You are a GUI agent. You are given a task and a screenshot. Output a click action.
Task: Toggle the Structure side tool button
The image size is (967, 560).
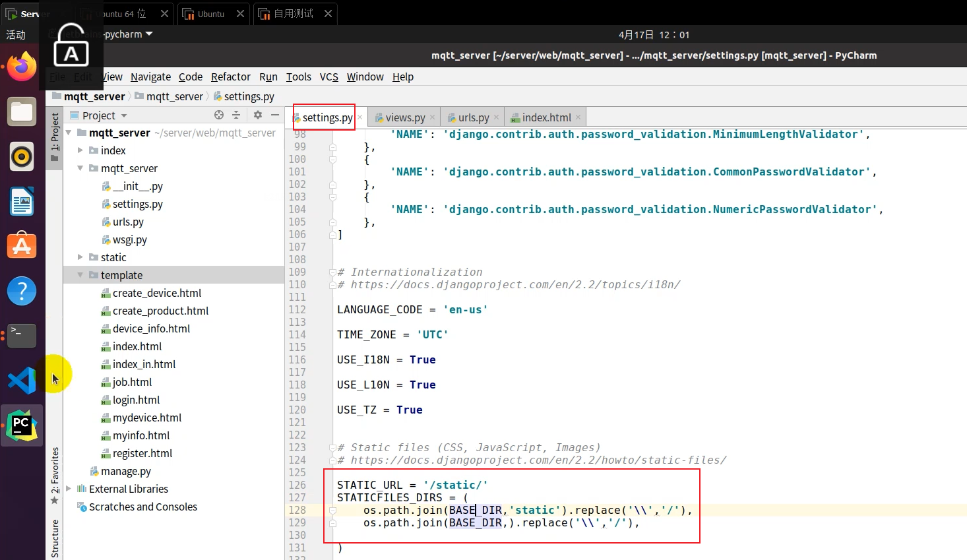click(x=55, y=538)
